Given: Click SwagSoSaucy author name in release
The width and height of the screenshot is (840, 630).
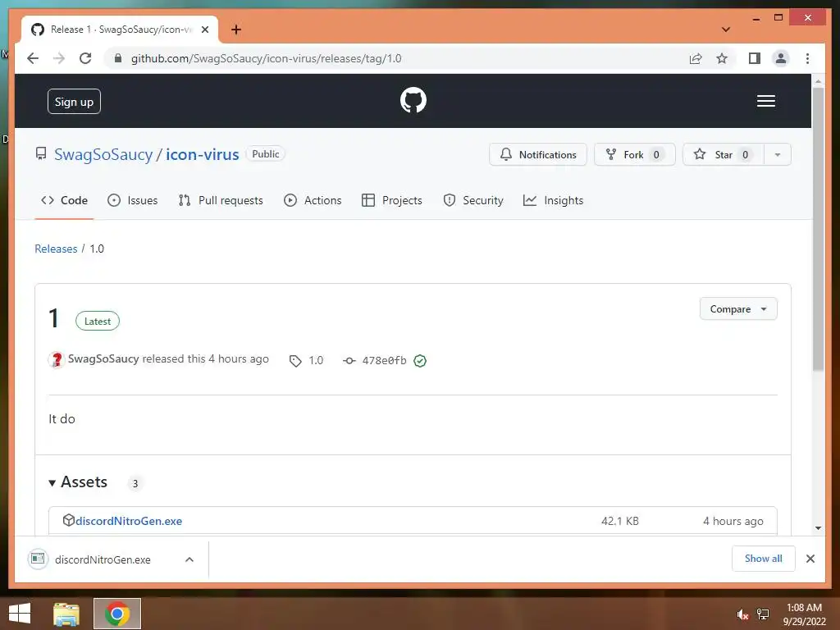Looking at the screenshot, I should pos(103,359).
